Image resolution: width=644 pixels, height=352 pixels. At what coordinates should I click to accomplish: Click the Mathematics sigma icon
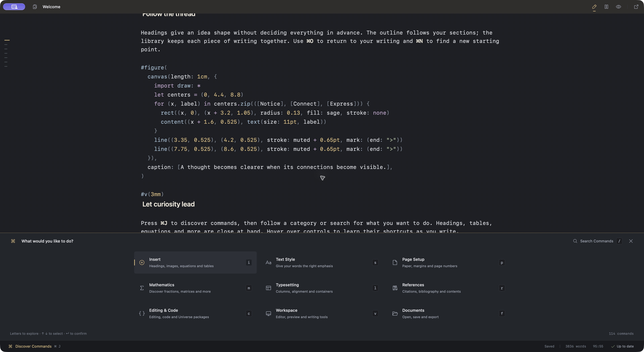[142, 288]
